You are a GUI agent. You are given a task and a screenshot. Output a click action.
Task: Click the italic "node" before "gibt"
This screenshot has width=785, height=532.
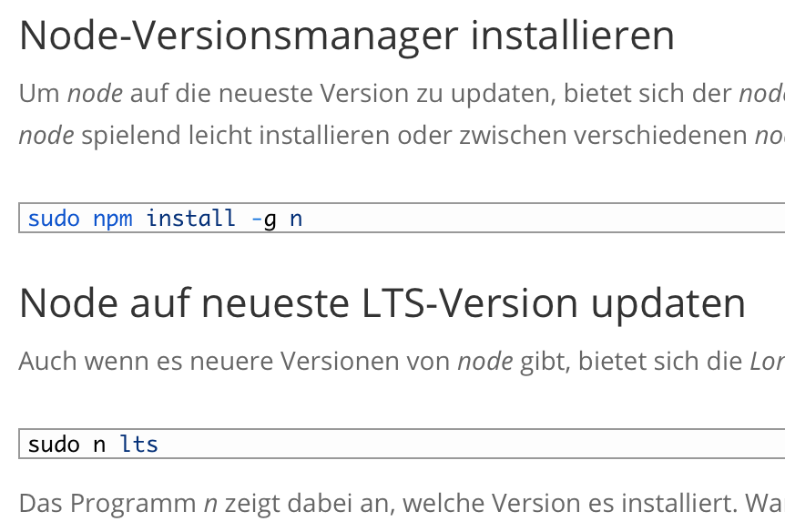point(485,362)
